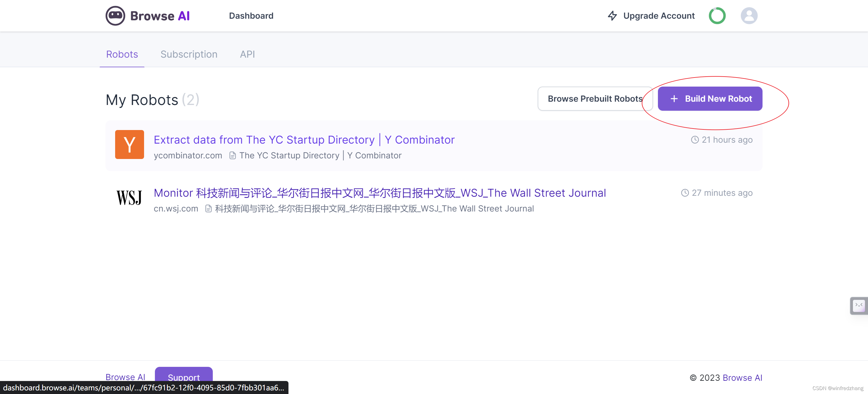Click the document icon before The YC Startup Directory

pos(232,155)
